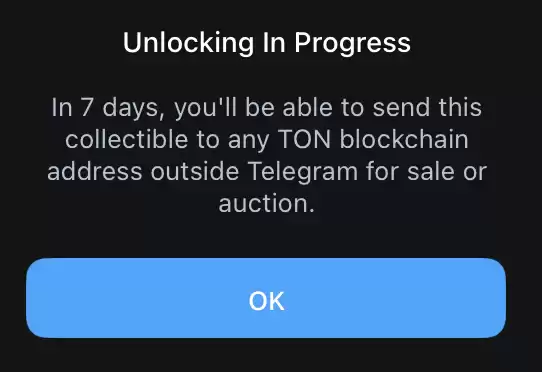
Task: Click the word Telegram in the message
Action: coord(303,172)
